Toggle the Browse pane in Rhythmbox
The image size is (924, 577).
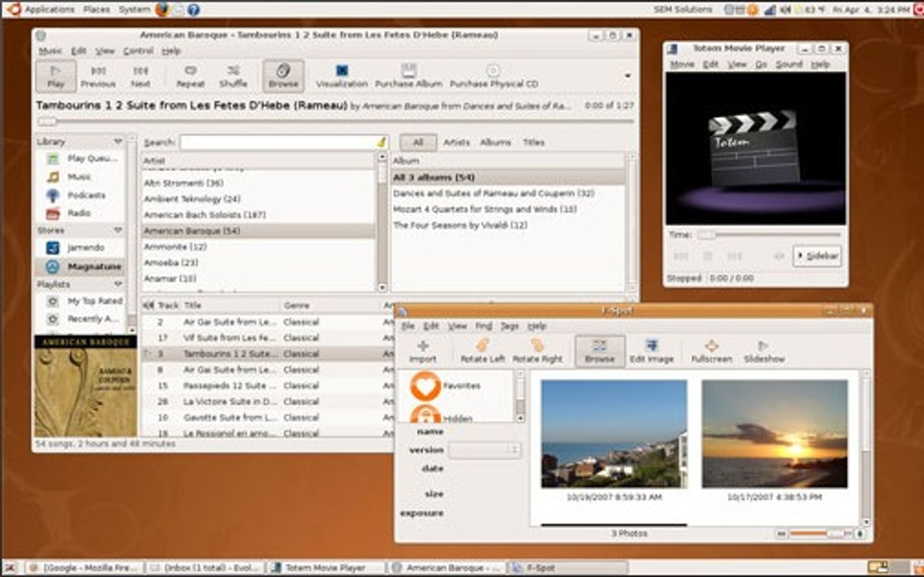[283, 76]
